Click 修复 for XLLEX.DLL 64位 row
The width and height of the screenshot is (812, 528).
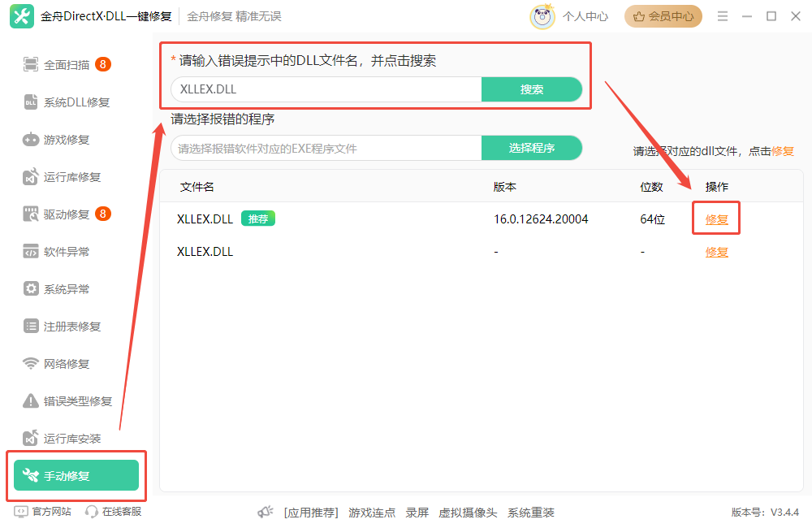pyautogui.click(x=717, y=219)
